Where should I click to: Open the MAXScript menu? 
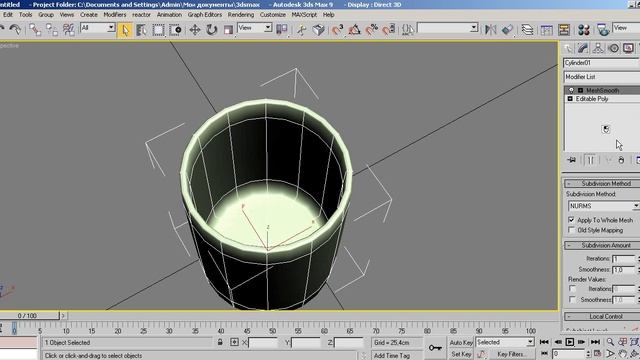coord(304,15)
